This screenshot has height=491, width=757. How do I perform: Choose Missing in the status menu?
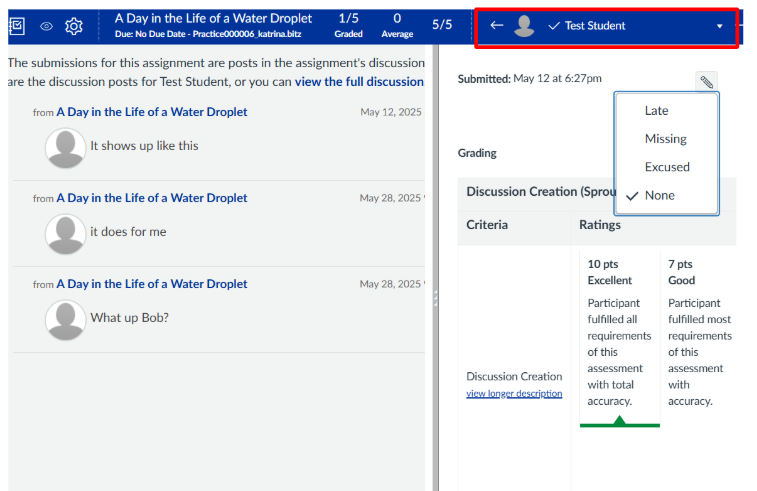pyautogui.click(x=665, y=139)
